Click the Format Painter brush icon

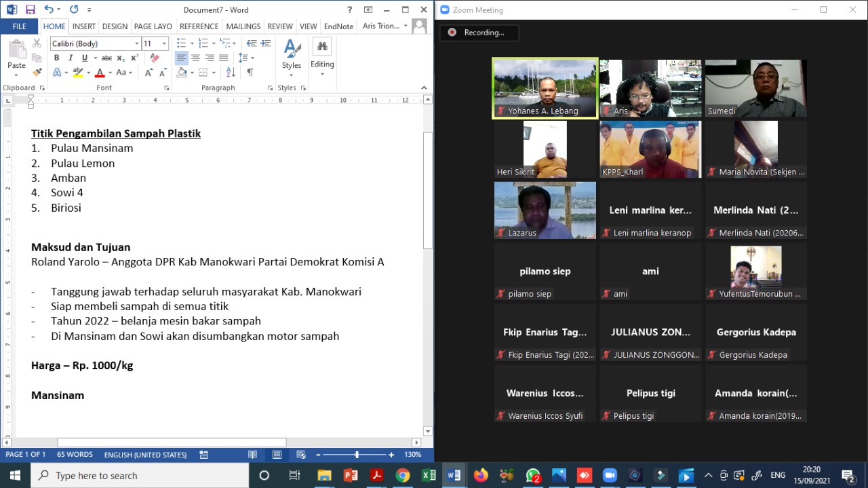37,72
